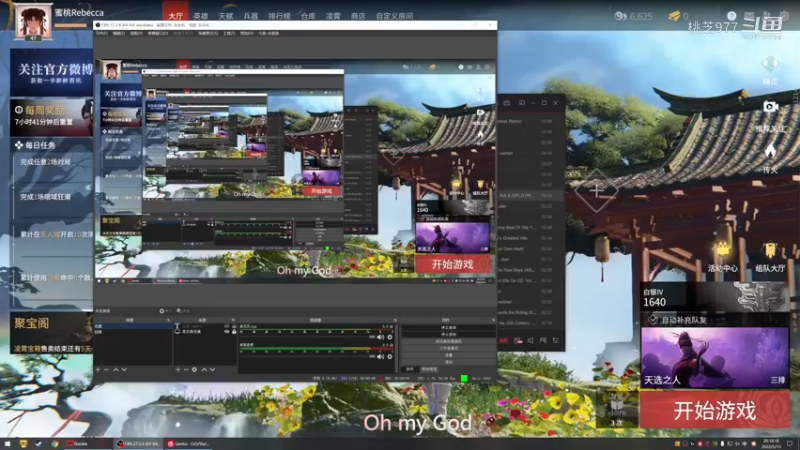Move the selected source down in the OBS Sources panel
The image size is (800, 450).
point(212,369)
